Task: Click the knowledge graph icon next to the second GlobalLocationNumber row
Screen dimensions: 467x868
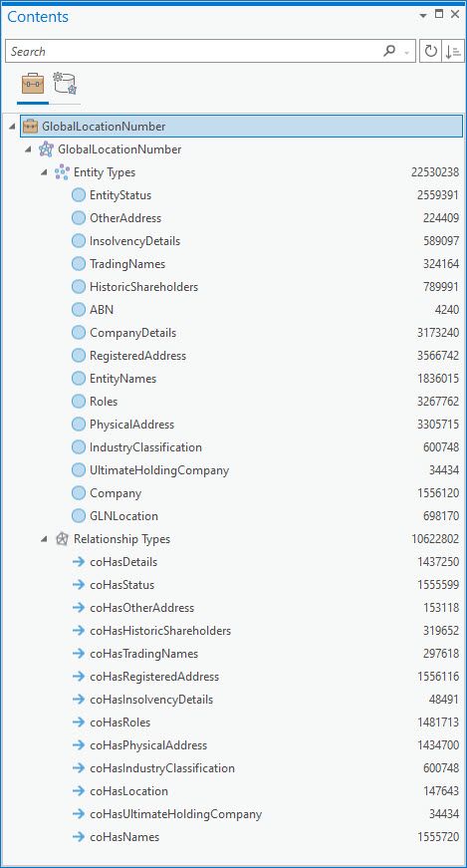Action: (x=47, y=148)
